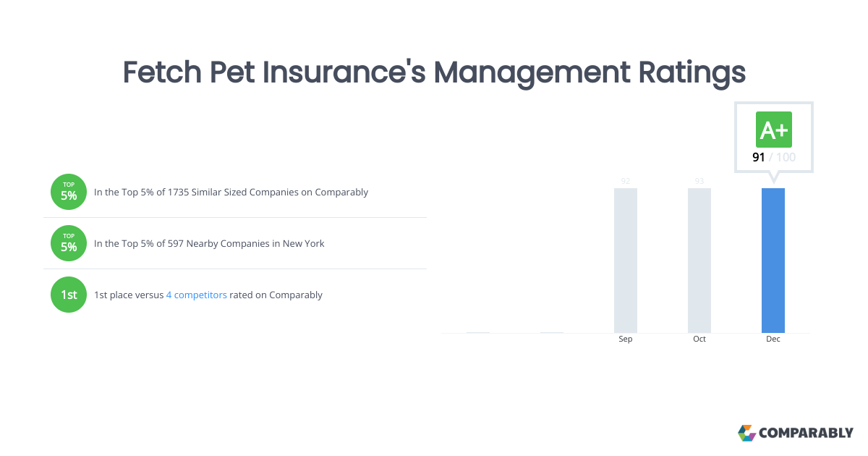The image size is (868, 456).
Task: Select the gray September bar
Action: (x=626, y=261)
